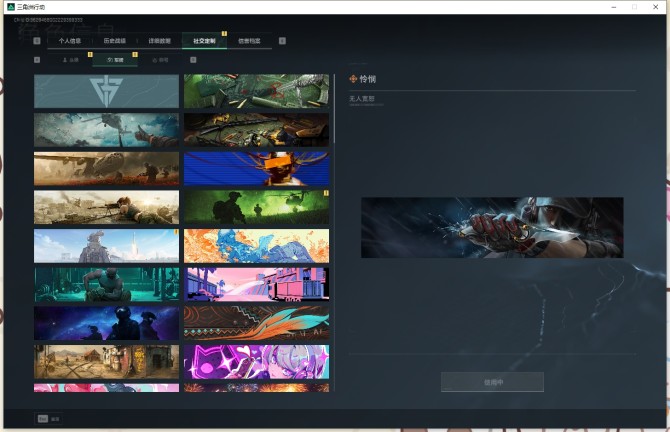Pick the blue sky rocket launch banner
The image size is (670, 432).
coord(106,246)
